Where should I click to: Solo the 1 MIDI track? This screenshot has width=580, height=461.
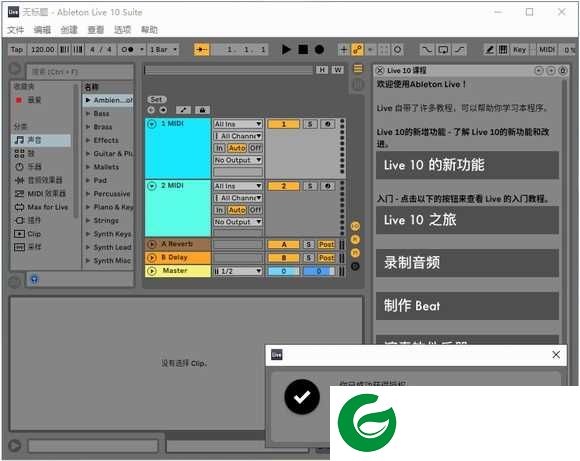[310, 124]
